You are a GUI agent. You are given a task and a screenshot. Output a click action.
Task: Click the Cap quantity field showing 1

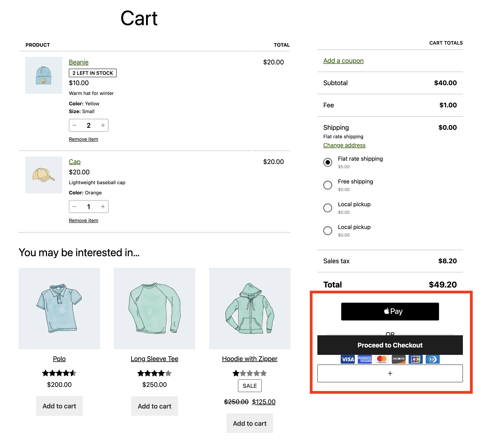click(x=89, y=207)
